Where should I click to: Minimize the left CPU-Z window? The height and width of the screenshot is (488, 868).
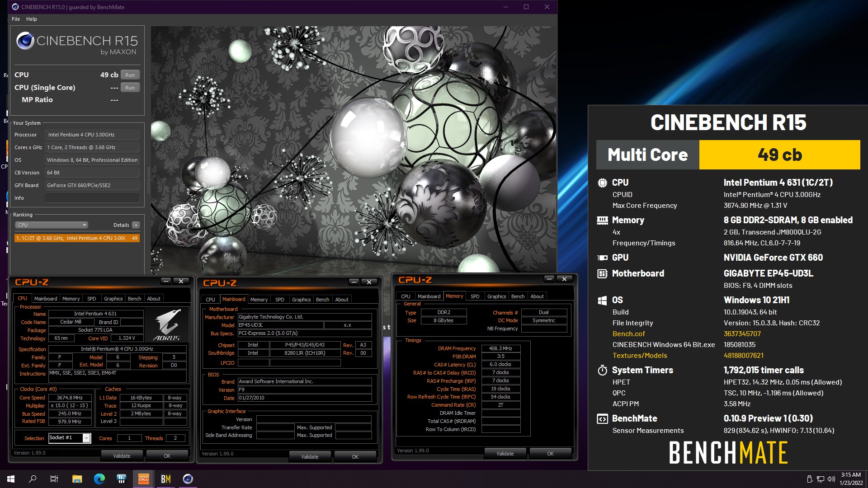pyautogui.click(x=166, y=282)
